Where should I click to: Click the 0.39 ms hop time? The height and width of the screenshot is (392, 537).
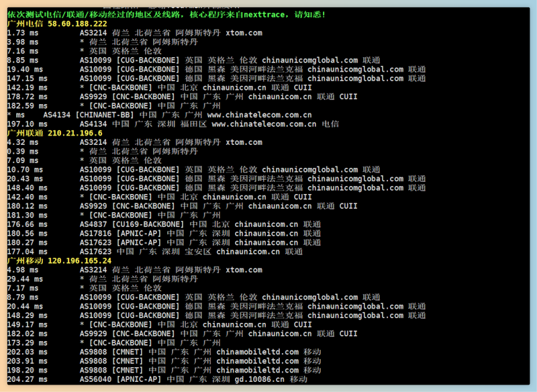23,152
